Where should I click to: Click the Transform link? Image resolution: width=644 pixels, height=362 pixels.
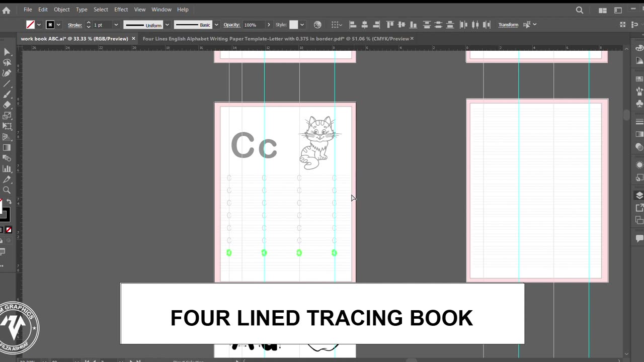[508, 25]
